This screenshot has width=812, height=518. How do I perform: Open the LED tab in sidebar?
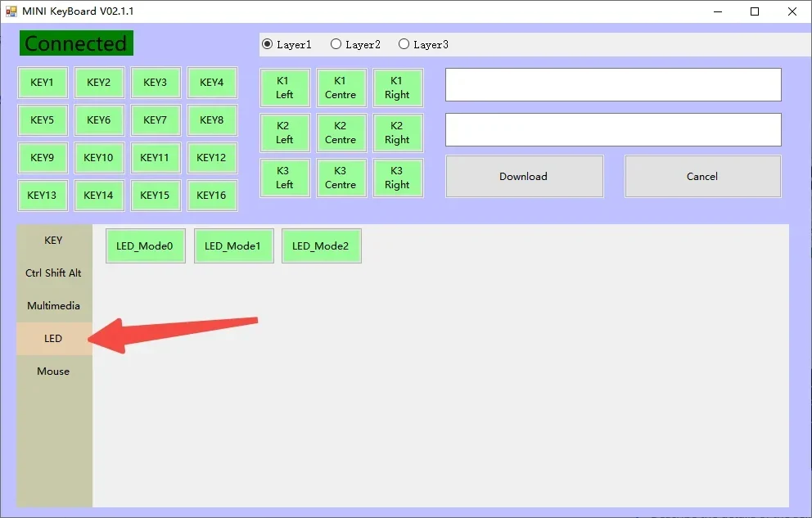(54, 339)
